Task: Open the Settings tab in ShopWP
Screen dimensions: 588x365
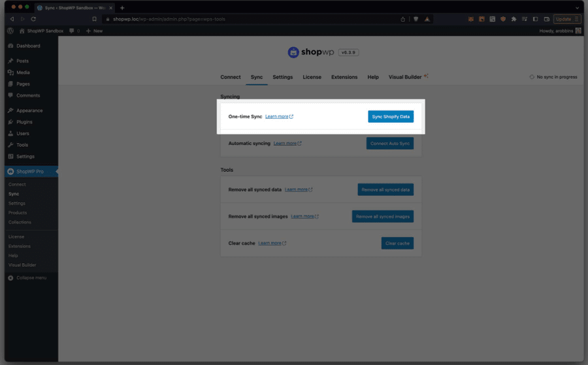Action: 282,77
